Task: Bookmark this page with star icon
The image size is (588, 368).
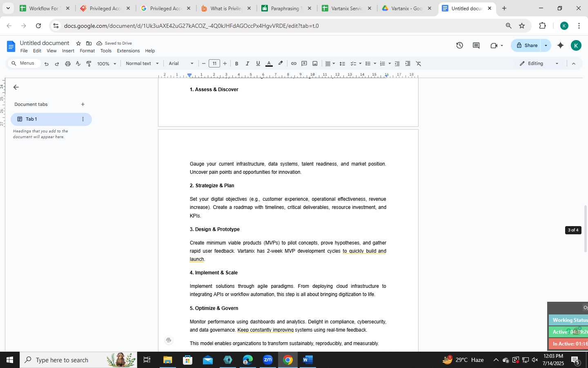Action: pos(522,26)
